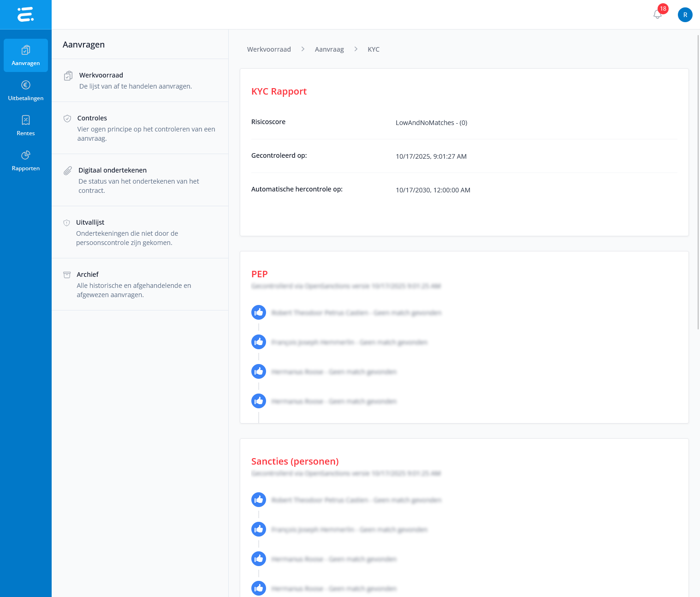Click the shield icon next to Controles

coord(67,119)
